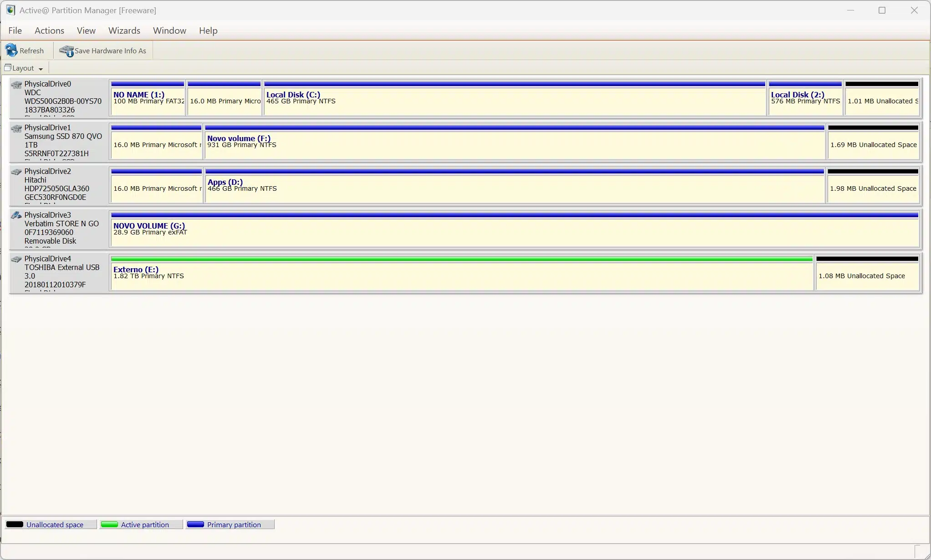Click the Active partition legend label
The width and height of the screenshot is (931, 560).
[x=145, y=524]
